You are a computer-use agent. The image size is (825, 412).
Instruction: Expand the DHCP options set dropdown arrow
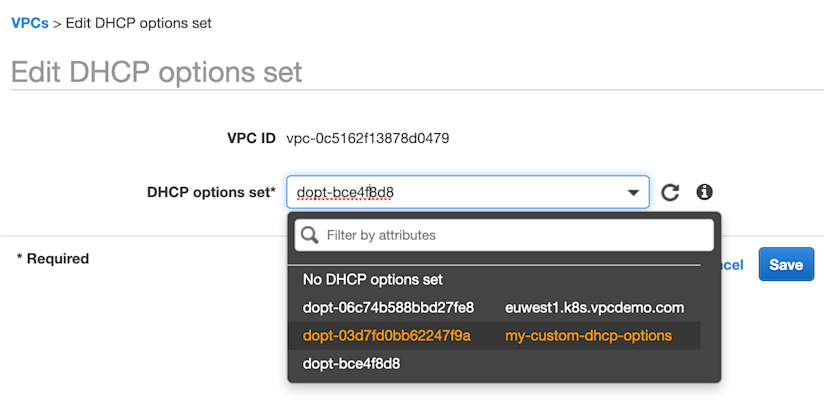pos(633,193)
